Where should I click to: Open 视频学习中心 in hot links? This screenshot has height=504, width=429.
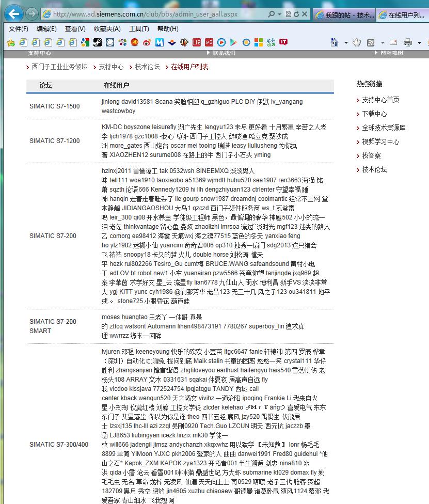tap(380, 141)
